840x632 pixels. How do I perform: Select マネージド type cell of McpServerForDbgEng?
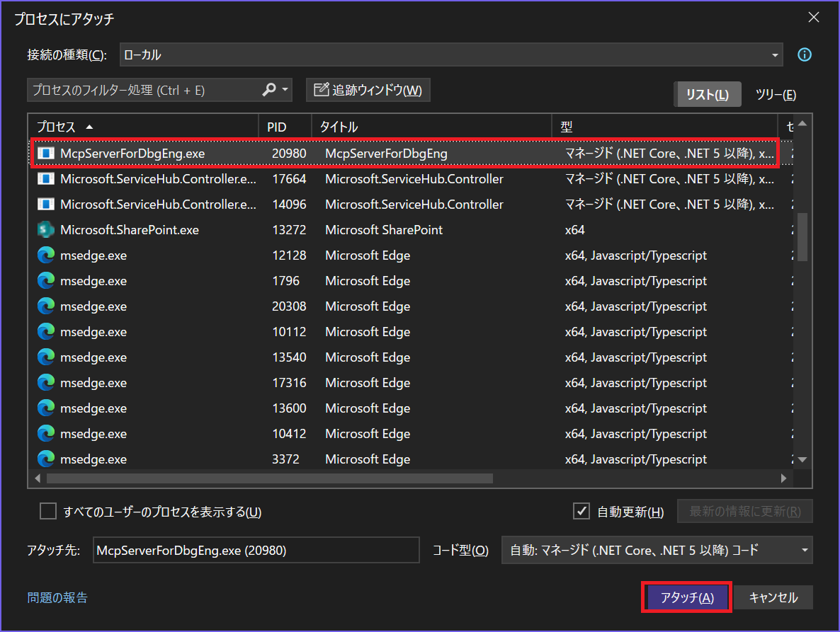point(669,154)
